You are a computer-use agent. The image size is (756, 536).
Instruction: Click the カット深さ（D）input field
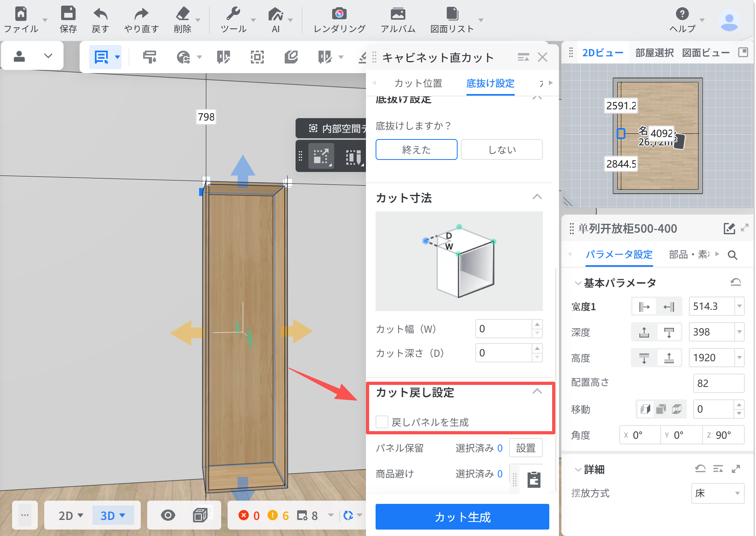click(503, 353)
